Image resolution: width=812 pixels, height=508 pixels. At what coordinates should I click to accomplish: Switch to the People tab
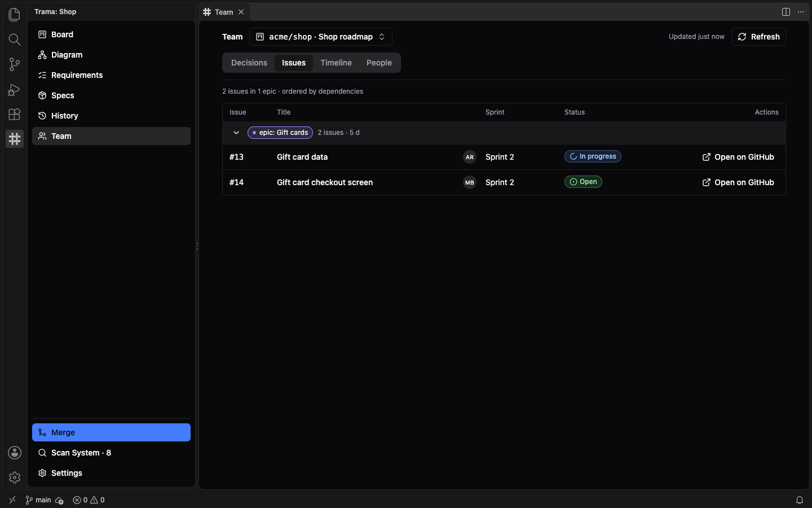379,63
